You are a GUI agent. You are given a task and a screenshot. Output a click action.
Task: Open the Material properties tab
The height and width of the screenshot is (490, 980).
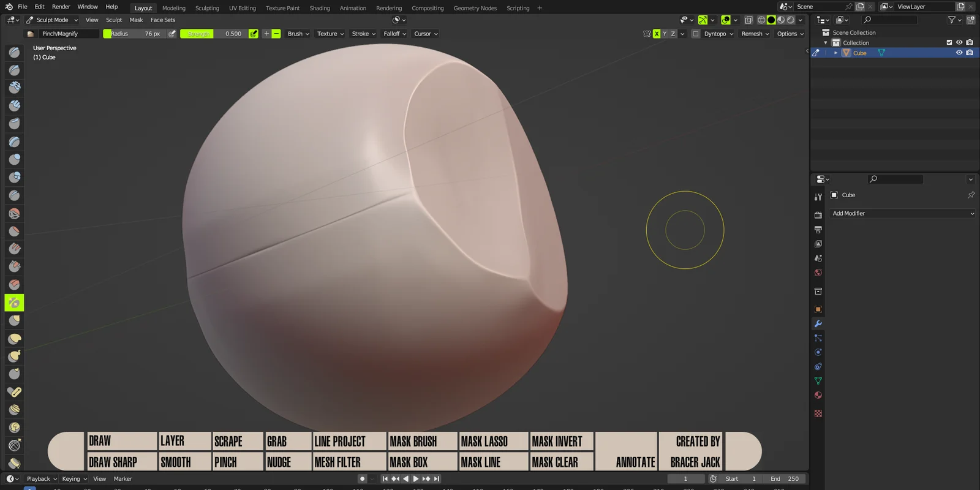pyautogui.click(x=818, y=395)
